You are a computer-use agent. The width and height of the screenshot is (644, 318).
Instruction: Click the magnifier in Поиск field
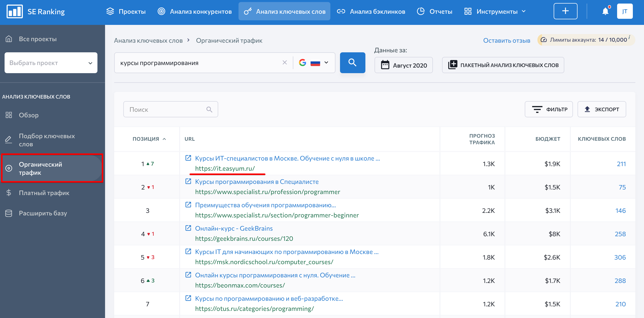[209, 109]
